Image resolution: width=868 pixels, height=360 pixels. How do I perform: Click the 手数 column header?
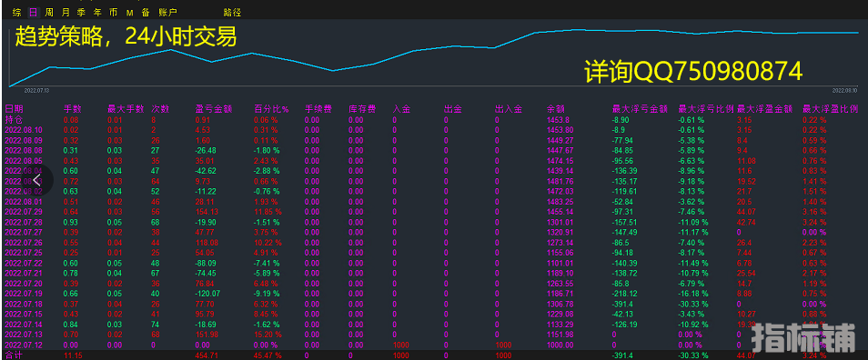(x=73, y=109)
